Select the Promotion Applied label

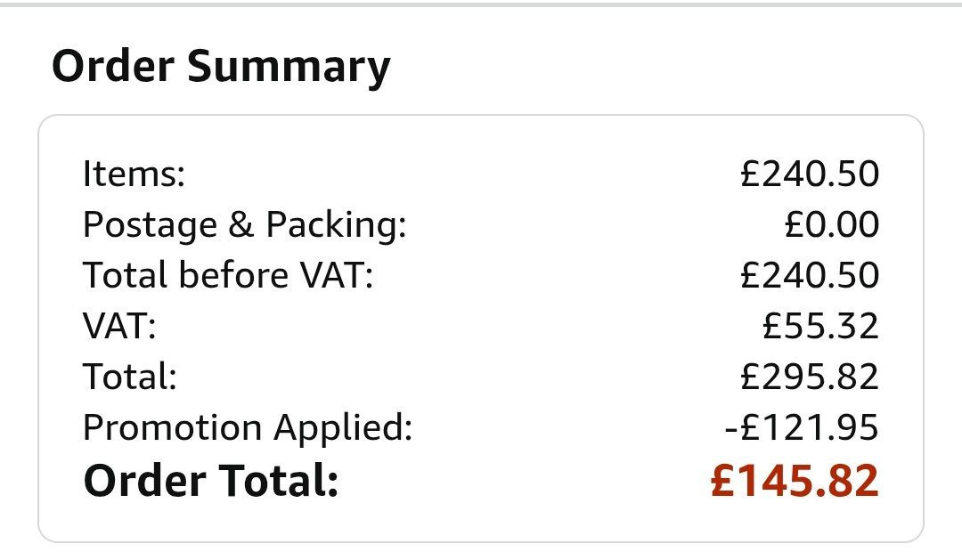pyautogui.click(x=248, y=428)
